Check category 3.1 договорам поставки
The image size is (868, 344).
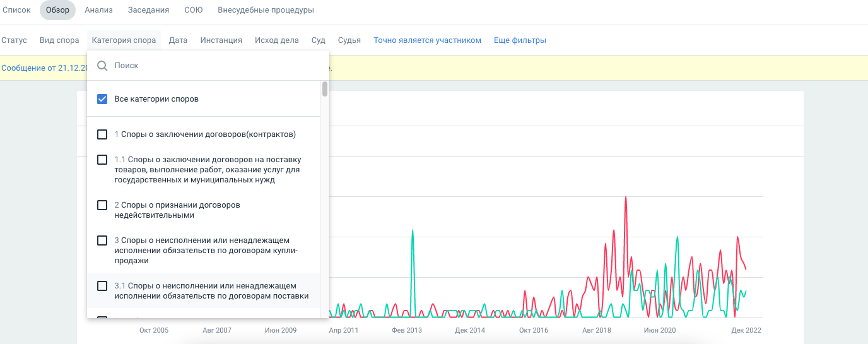pyautogui.click(x=102, y=286)
